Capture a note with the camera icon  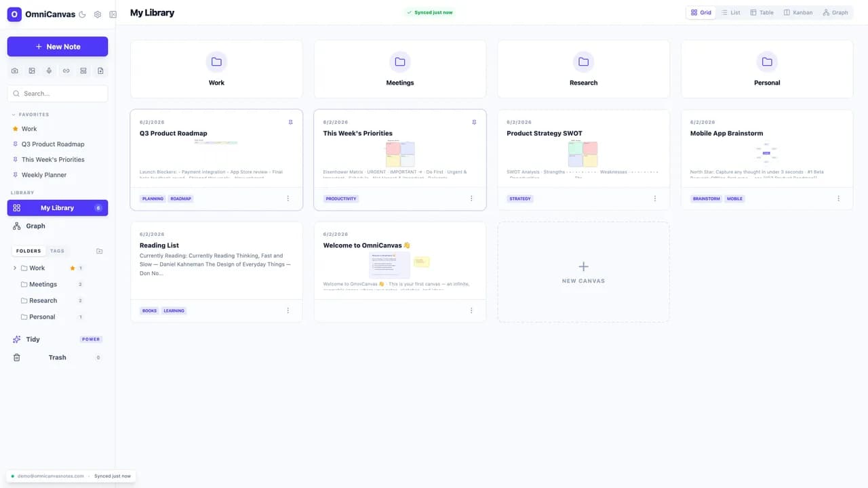click(x=15, y=70)
